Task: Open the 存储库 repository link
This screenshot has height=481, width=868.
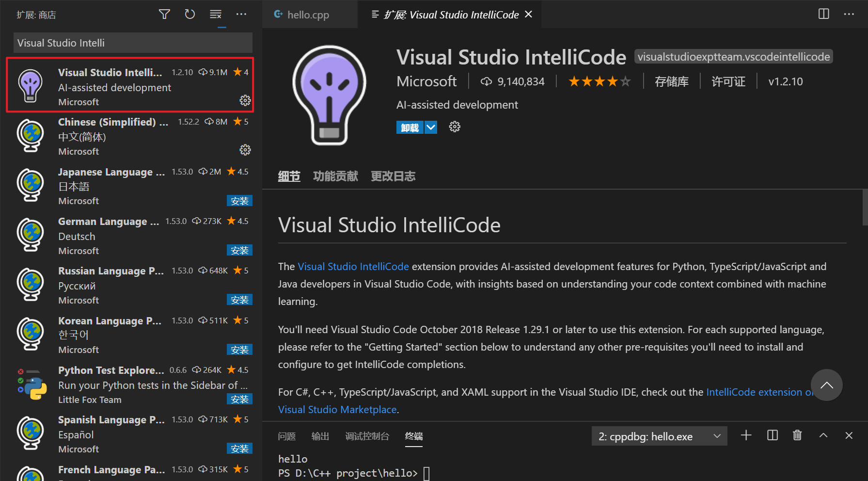Action: pos(672,81)
